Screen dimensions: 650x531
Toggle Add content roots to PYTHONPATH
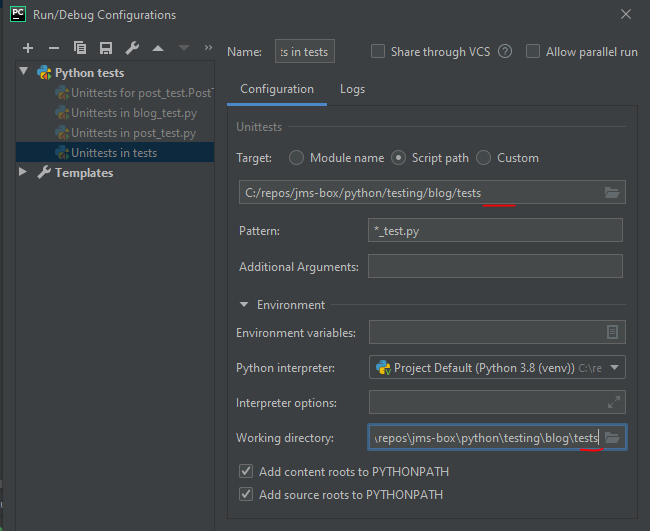pyautogui.click(x=246, y=471)
